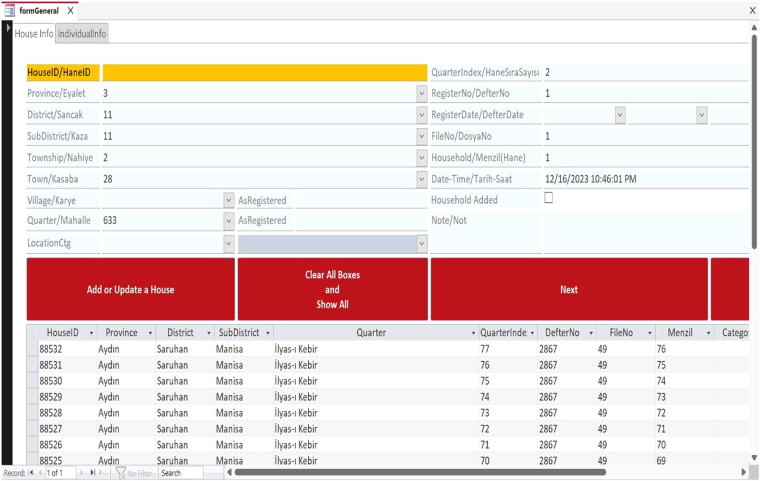Click horizontal scrollbar right arrow

(744, 472)
